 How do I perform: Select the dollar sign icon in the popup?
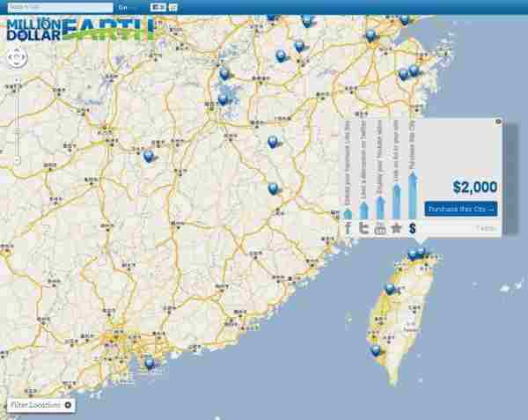coord(412,229)
